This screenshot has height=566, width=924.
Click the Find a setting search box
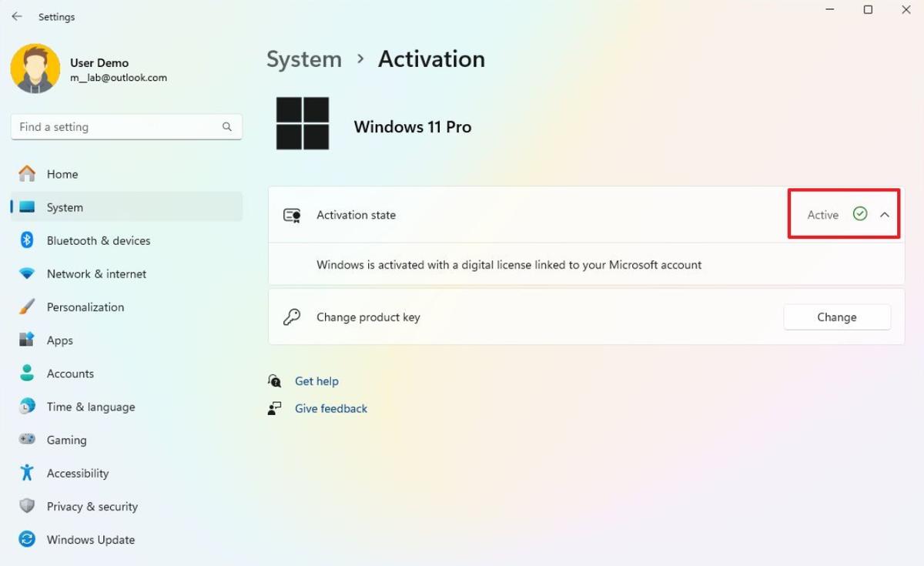click(115, 127)
